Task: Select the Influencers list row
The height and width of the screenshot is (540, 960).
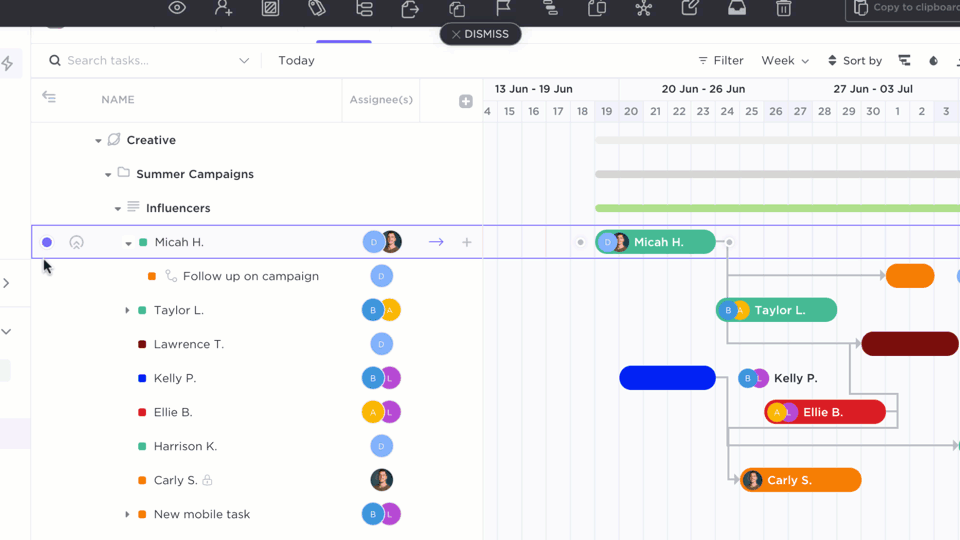Action: pos(178,208)
